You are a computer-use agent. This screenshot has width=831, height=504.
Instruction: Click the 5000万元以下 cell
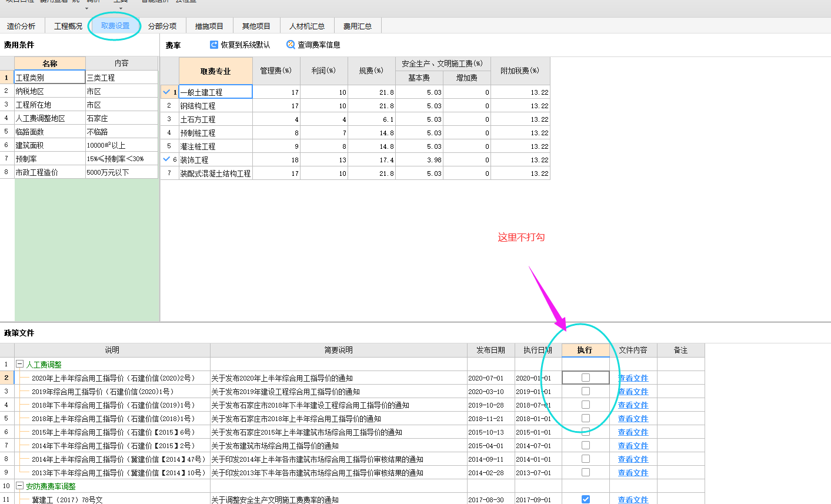click(122, 172)
